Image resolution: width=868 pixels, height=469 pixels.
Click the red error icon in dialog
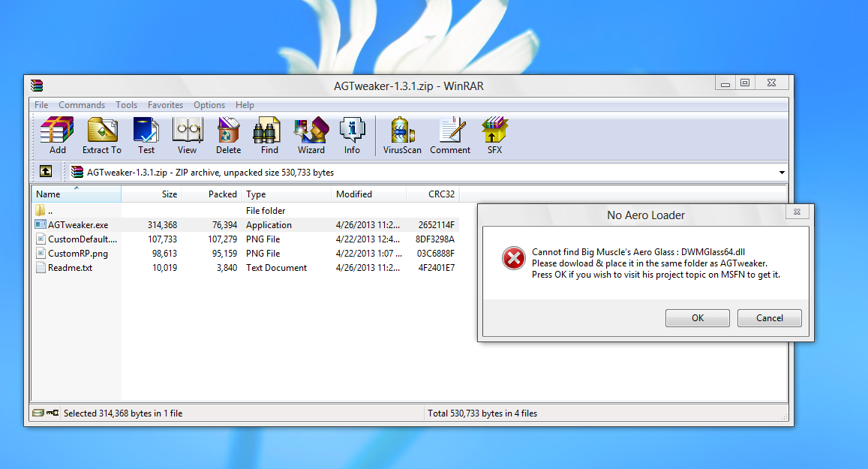pos(514,258)
